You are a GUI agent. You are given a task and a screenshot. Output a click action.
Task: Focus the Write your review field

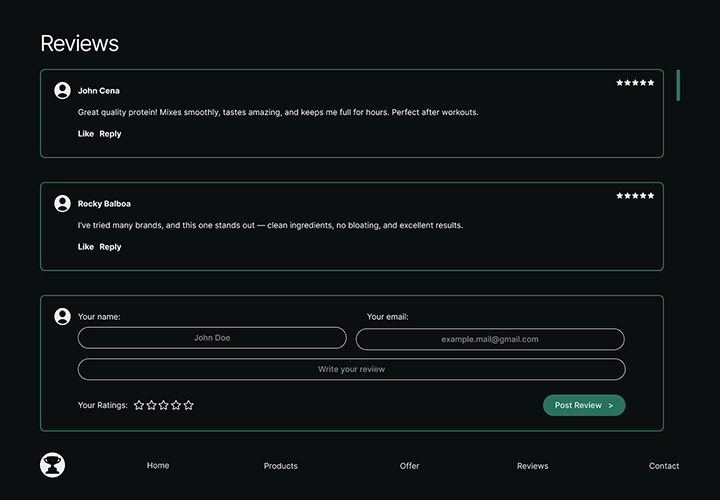click(351, 369)
